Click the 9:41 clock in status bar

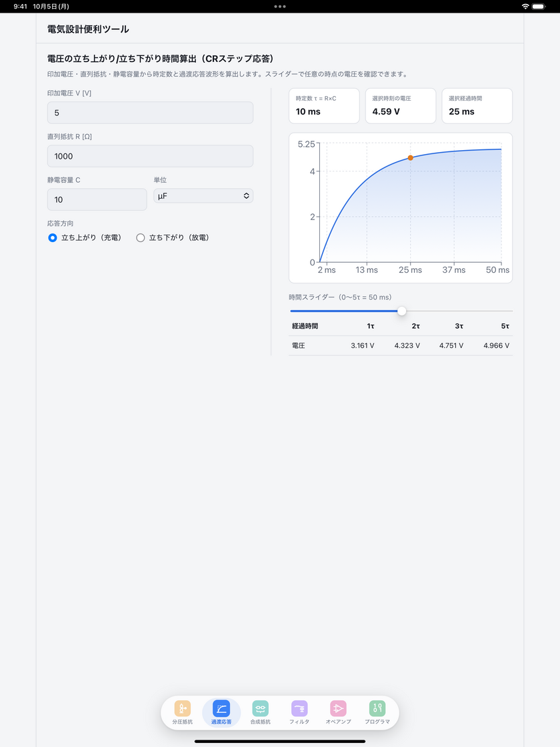[x=21, y=7]
